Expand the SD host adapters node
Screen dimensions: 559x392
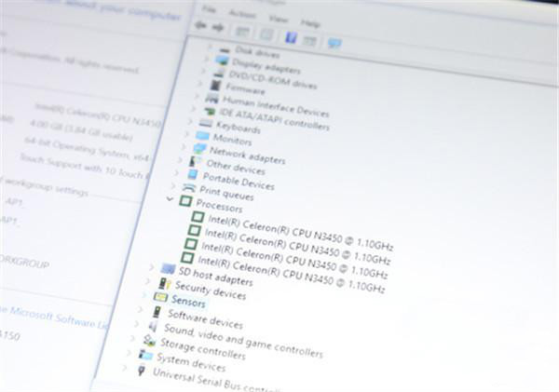(151, 266)
